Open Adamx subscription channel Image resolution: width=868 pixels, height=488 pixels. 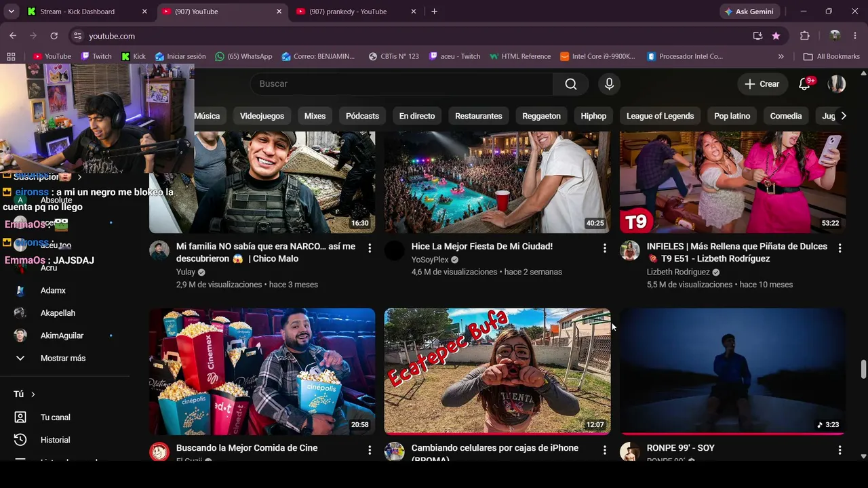(53, 291)
